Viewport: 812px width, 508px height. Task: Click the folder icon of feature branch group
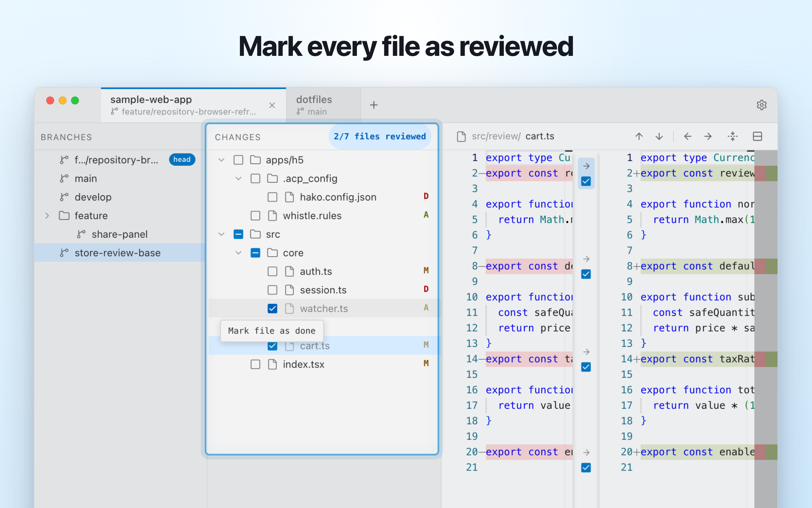pos(64,215)
